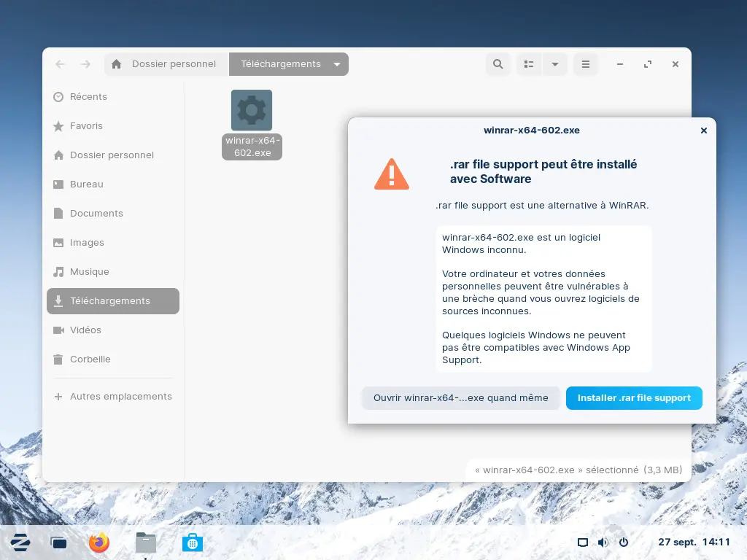Select winrar-x64-602.exe file icon
747x560 pixels.
252,110
